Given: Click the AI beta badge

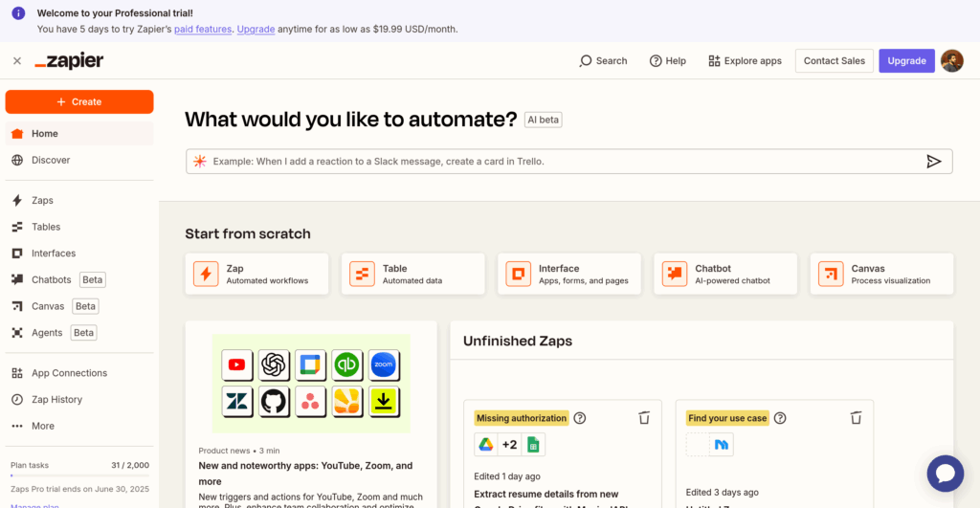Looking at the screenshot, I should point(544,120).
